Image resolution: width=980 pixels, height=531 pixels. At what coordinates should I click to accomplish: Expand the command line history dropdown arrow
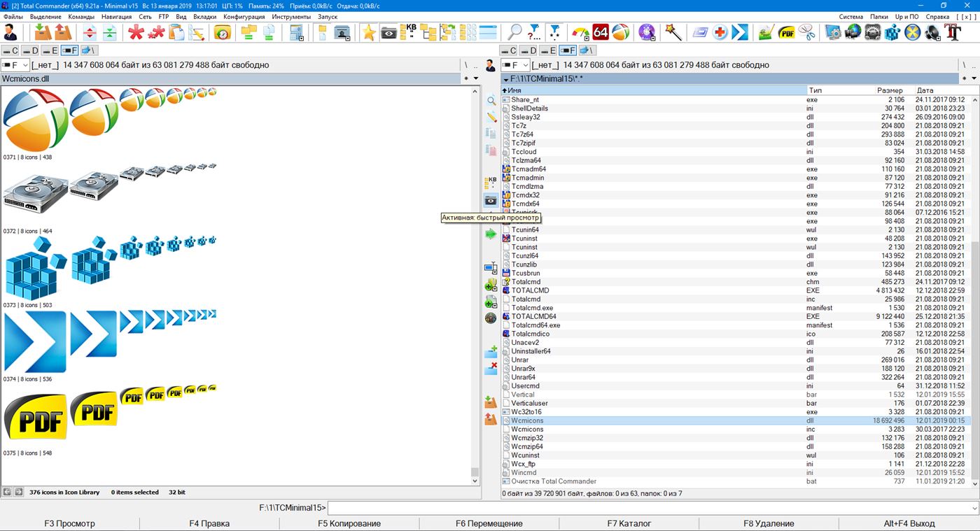[974, 508]
